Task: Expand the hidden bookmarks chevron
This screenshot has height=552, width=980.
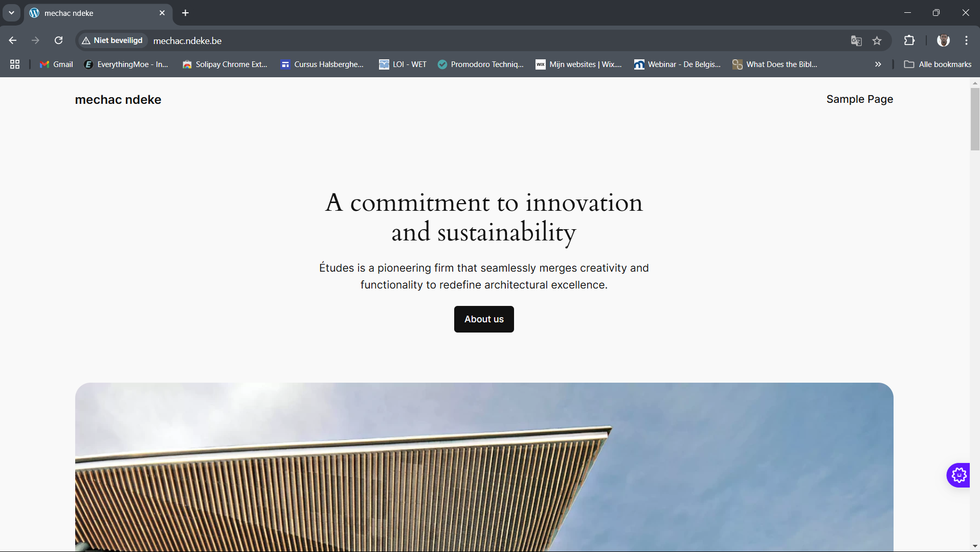Action: coord(878,64)
